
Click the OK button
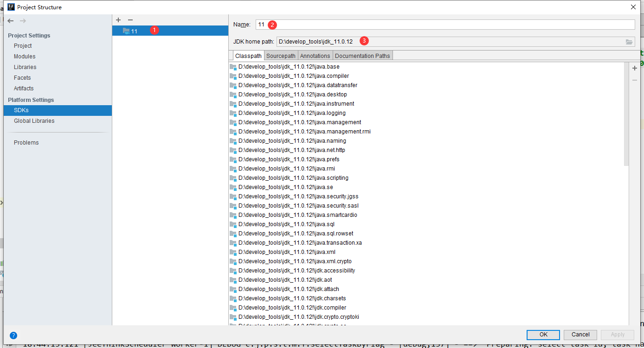click(543, 335)
